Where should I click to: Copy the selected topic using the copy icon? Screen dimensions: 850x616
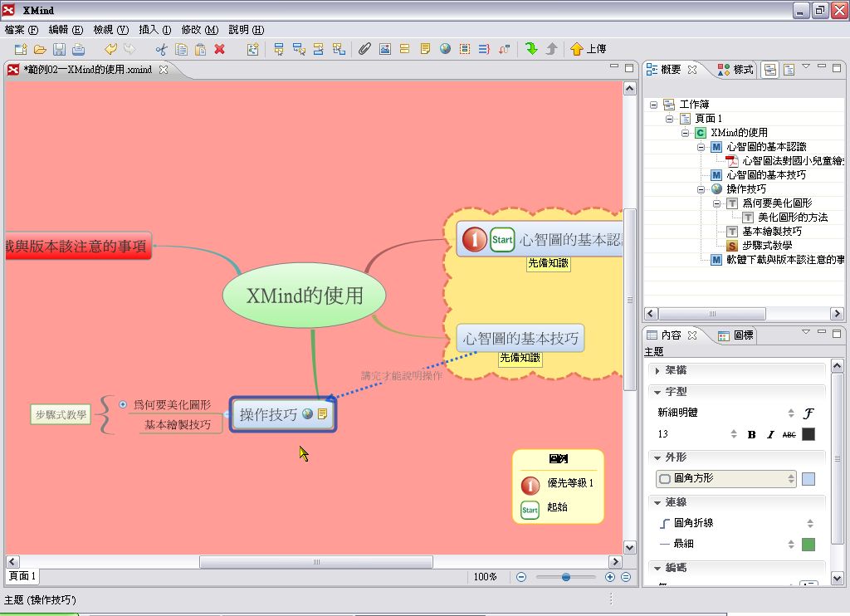tap(181, 49)
